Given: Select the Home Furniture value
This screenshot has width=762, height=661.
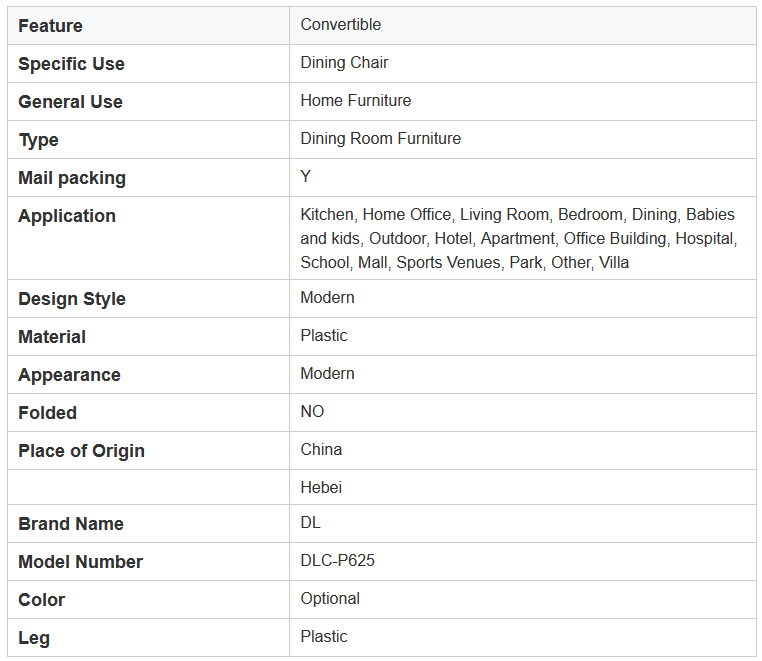Looking at the screenshot, I should click(x=356, y=100).
